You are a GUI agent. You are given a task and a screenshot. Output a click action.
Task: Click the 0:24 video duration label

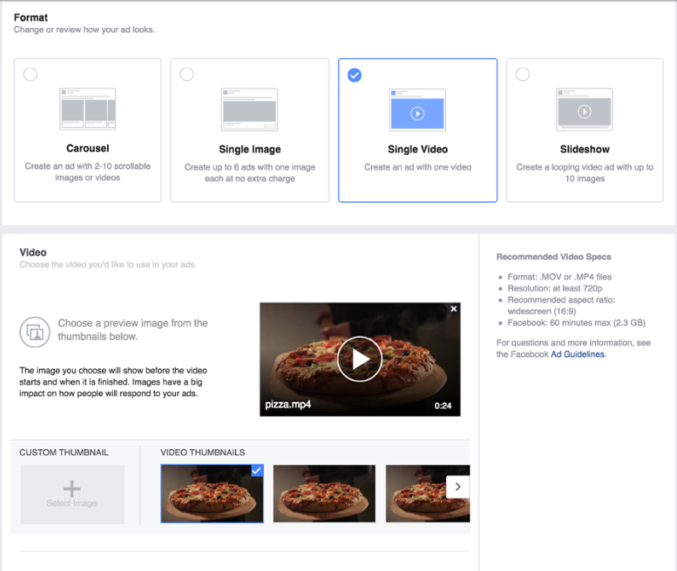click(x=443, y=406)
